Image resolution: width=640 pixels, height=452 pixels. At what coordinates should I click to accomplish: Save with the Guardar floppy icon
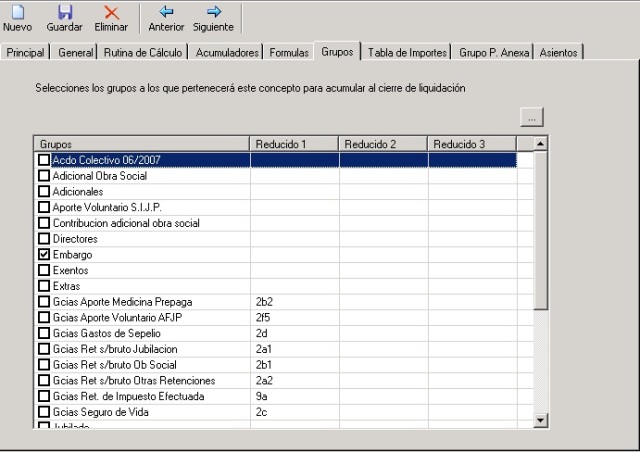pos(65,12)
